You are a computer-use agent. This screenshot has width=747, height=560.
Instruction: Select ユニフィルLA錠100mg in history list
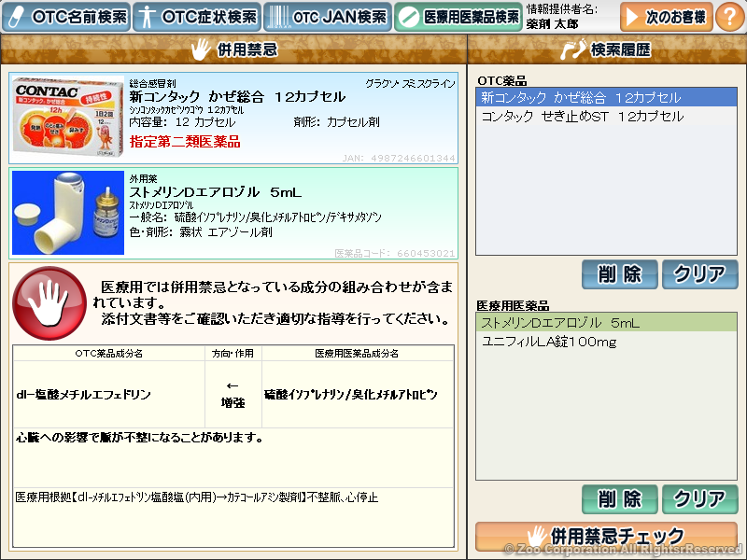606,342
